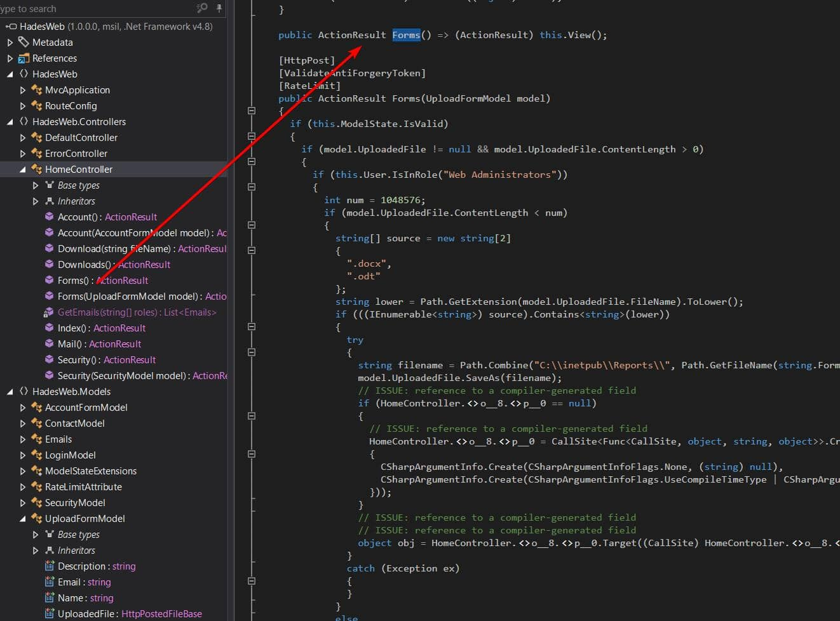Screen dimensions: 840x621
Task: Expand the AccountFormModel class node
Action: tap(23, 408)
